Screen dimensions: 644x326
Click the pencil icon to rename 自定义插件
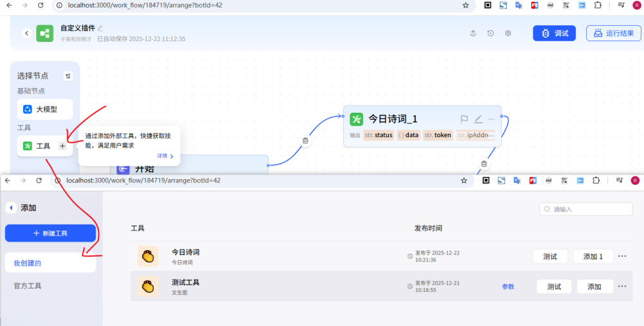point(100,28)
